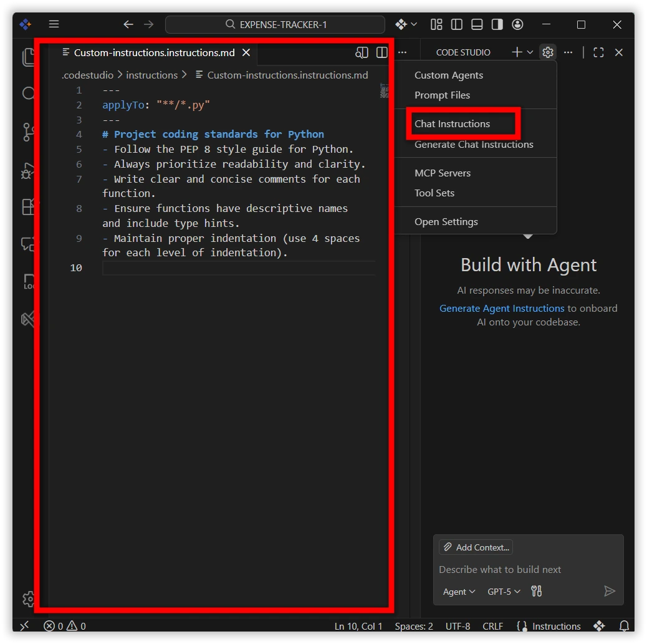Click the Accounts icon in title bar

pos(517,24)
